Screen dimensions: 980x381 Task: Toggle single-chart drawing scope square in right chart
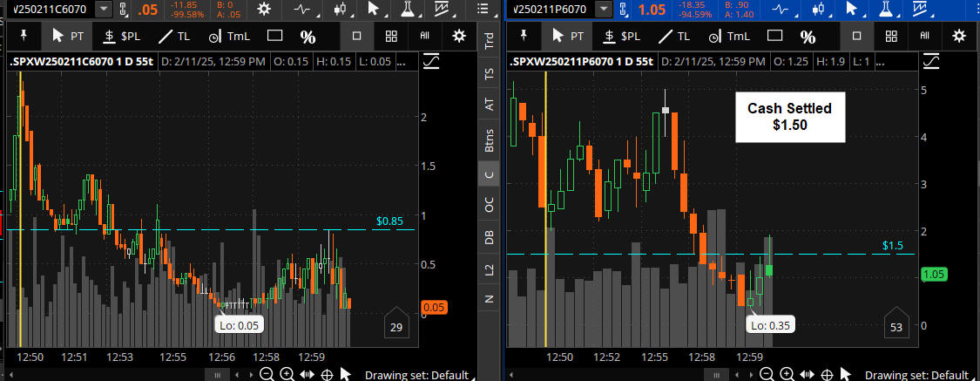click(856, 36)
